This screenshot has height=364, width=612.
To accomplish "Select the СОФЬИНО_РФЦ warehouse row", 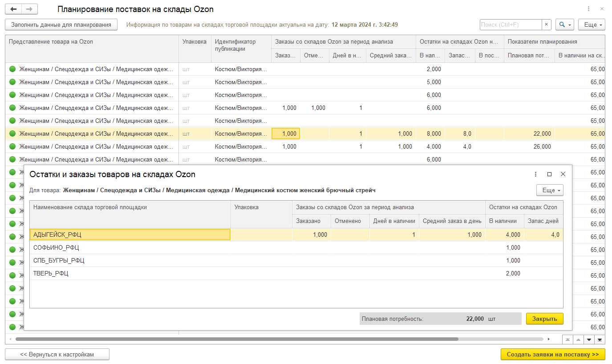I will (x=56, y=248).
